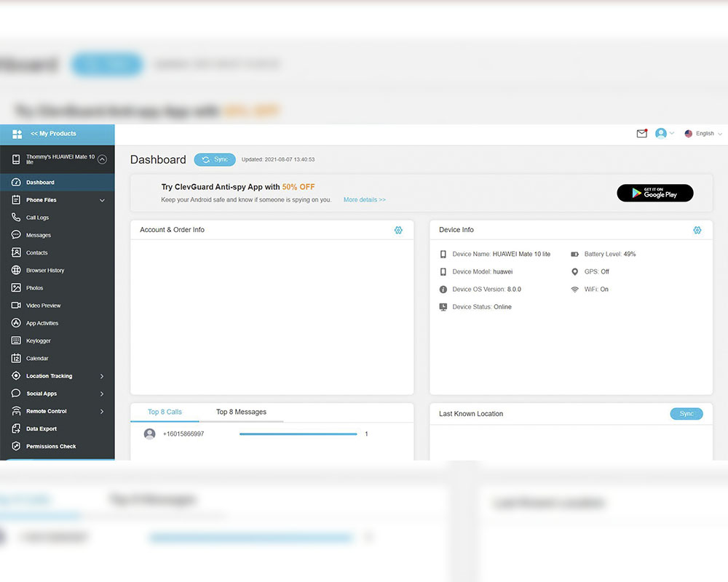
Task: Switch to the Top 8 Messages tab
Action: coord(242,412)
